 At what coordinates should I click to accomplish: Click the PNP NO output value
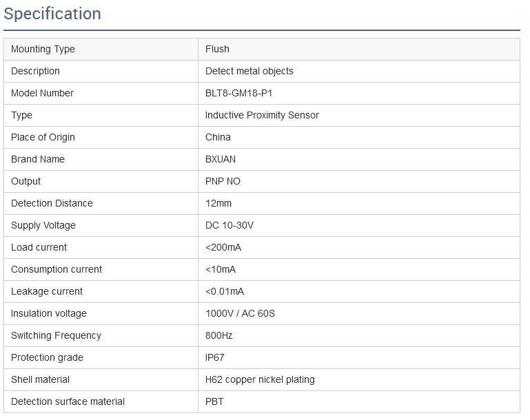pyautogui.click(x=223, y=181)
